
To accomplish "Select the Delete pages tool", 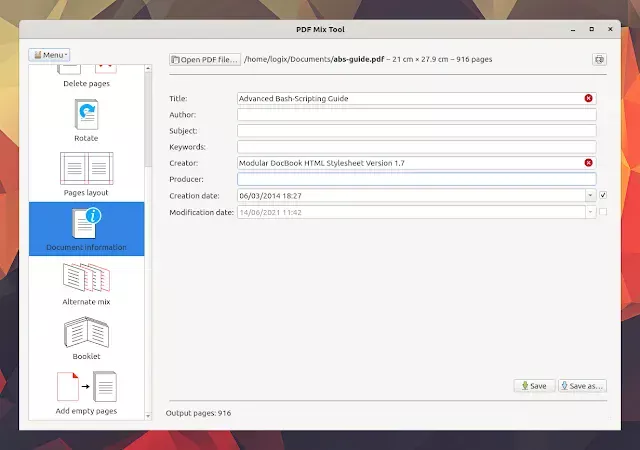I will click(86, 76).
